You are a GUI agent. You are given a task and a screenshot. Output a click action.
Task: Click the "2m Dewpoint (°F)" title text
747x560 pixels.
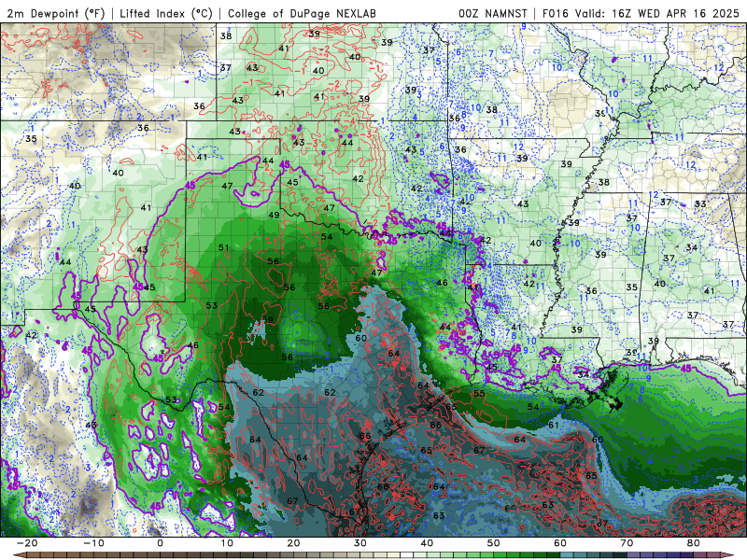point(55,13)
